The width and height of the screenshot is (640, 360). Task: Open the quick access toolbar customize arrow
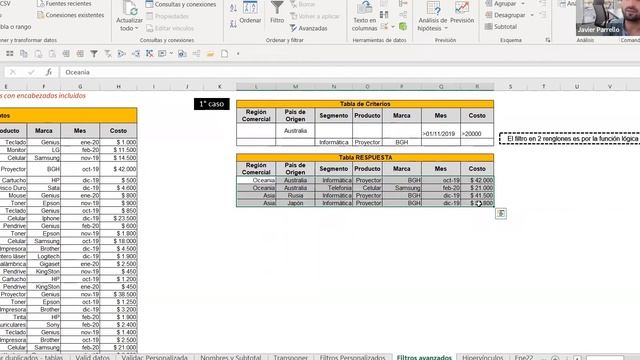[238, 53]
